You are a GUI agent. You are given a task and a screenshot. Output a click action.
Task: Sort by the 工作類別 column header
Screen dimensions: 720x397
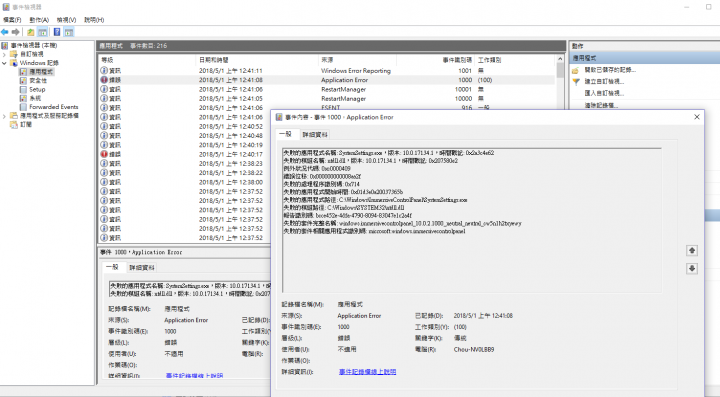tap(515, 60)
